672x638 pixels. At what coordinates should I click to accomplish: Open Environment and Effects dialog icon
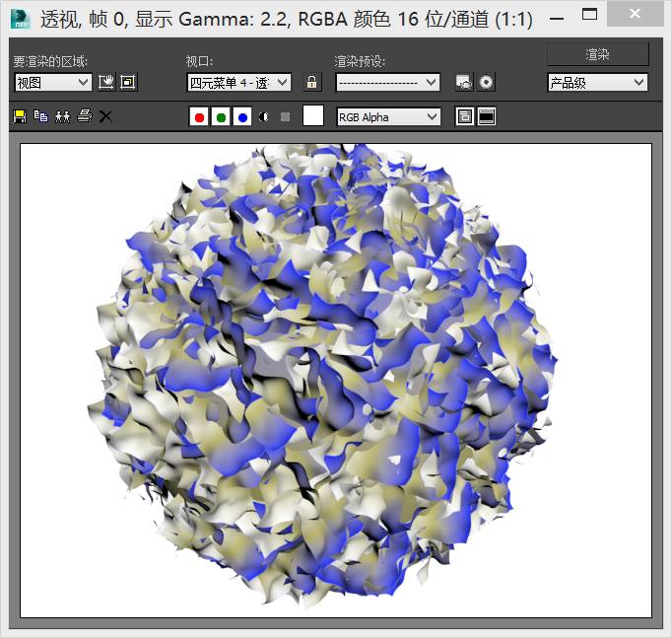point(487,82)
